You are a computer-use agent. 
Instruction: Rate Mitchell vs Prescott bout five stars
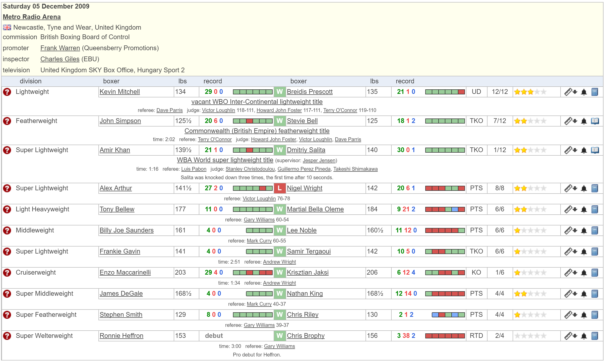tap(543, 92)
